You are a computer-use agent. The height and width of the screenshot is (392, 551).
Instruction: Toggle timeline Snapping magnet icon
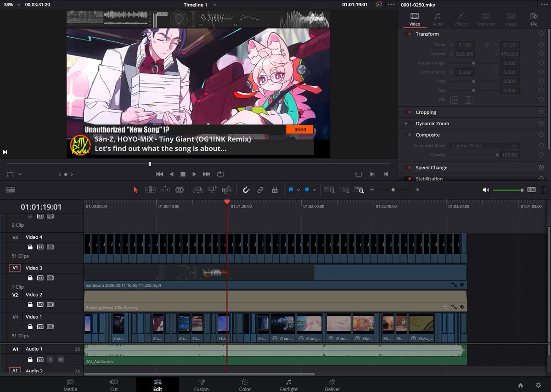(x=246, y=190)
